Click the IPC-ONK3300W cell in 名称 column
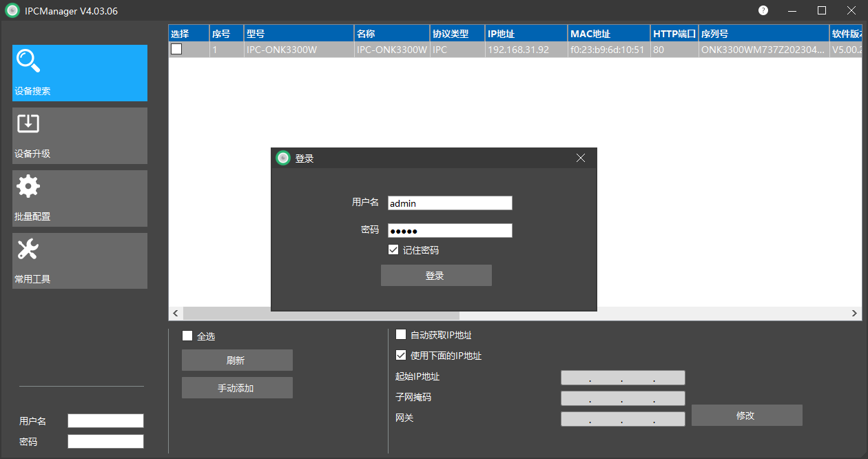The width and height of the screenshot is (868, 459). tap(392, 50)
